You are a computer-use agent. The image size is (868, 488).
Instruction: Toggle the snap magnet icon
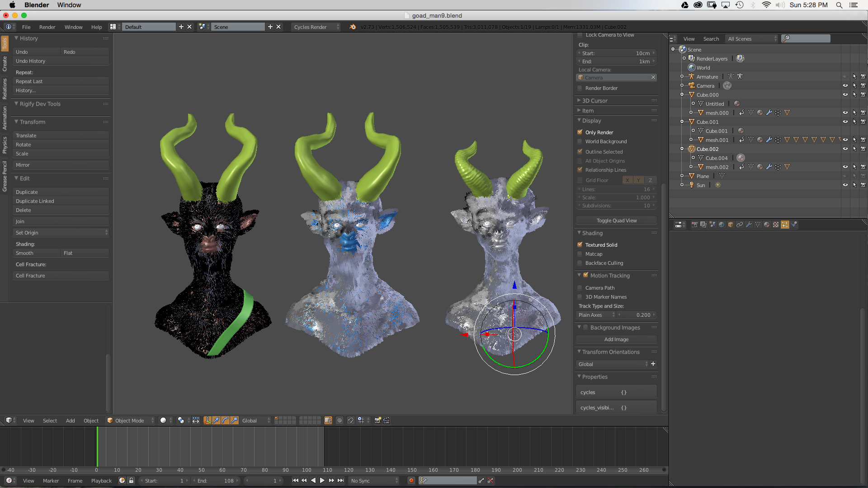click(x=350, y=420)
